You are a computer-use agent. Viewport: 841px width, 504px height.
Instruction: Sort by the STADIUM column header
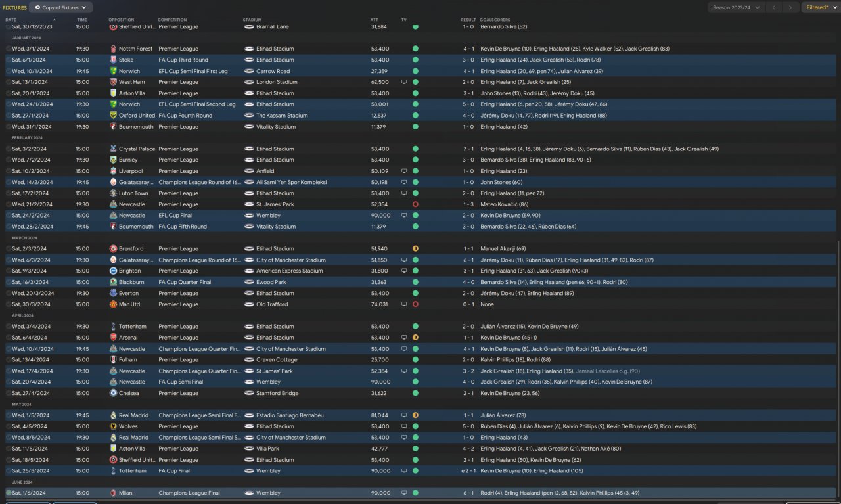tap(252, 20)
